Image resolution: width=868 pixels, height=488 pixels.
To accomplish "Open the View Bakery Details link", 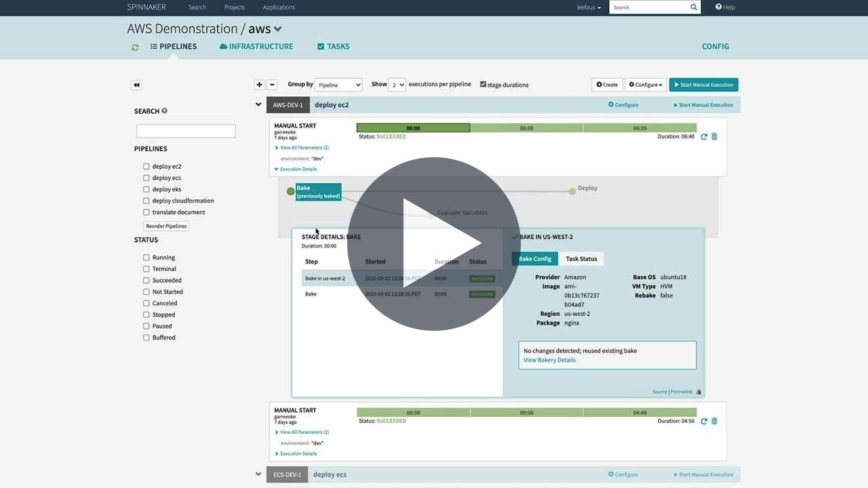I will coord(549,360).
